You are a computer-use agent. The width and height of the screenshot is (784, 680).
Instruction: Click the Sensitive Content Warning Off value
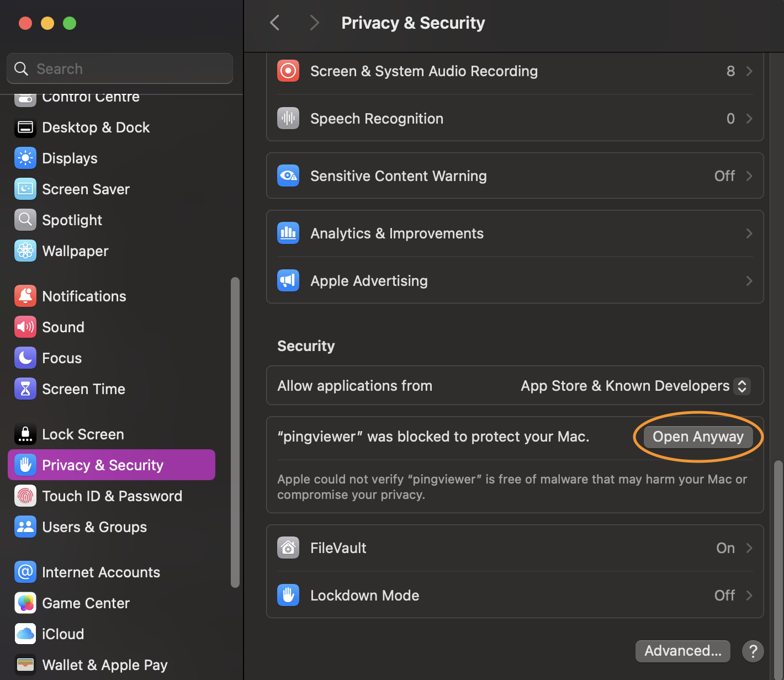click(x=724, y=176)
